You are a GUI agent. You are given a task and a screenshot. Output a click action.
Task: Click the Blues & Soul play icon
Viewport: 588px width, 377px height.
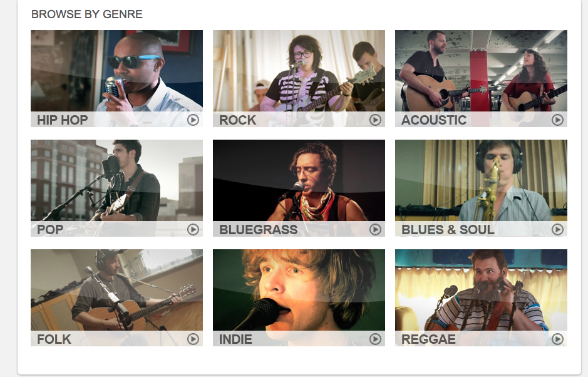coord(557,230)
